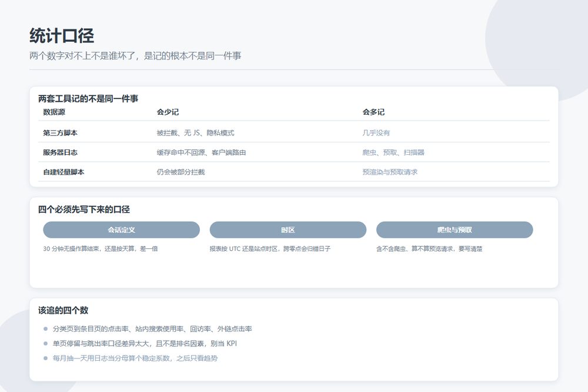
Task: Select the 服务器日志 row label
Action: [61, 152]
